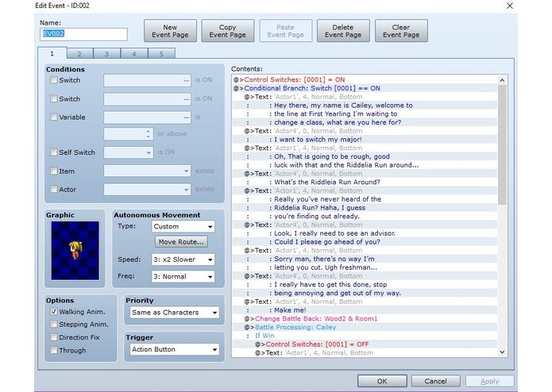Image resolution: width=552 pixels, height=392 pixels.
Task: Open the Freq dropdown
Action: pos(183,276)
